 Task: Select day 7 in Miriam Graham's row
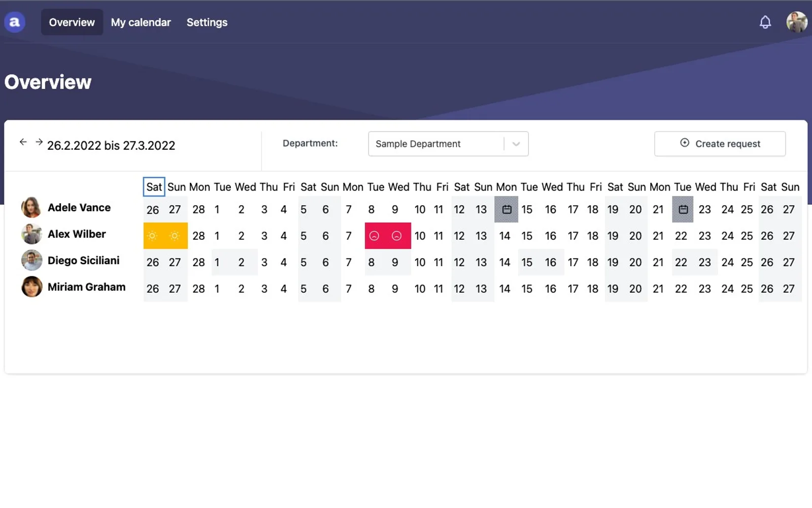(349, 289)
